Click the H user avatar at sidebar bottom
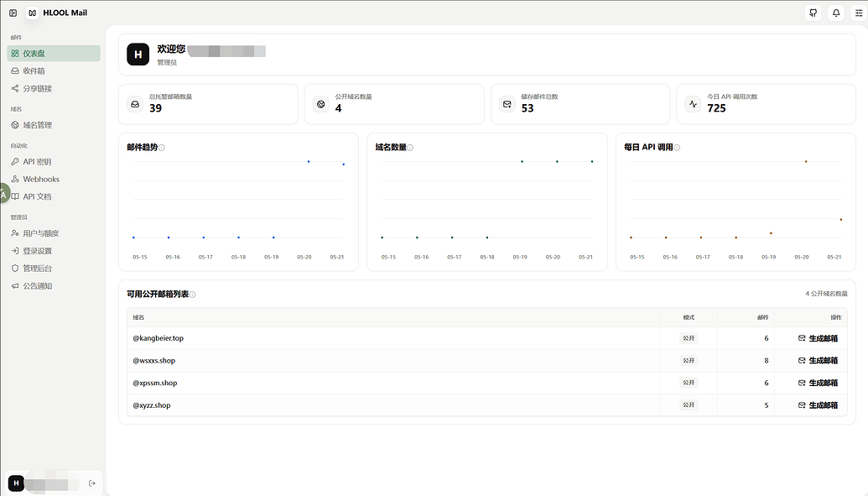Viewport: 868px width, 496px height. tap(16, 483)
